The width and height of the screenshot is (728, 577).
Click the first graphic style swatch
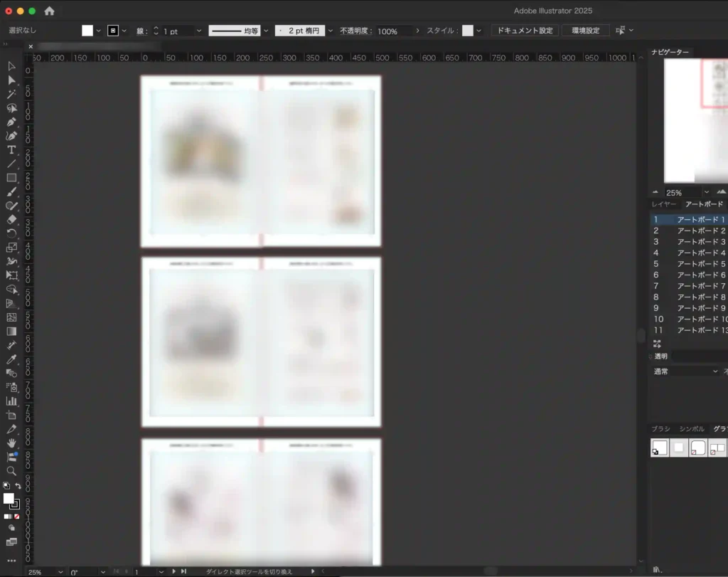click(x=659, y=448)
